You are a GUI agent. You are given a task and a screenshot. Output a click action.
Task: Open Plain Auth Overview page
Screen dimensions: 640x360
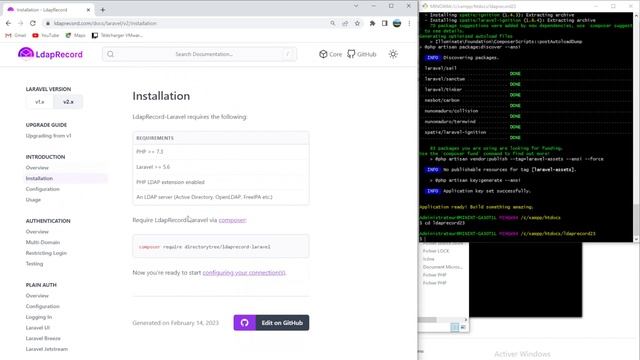(37, 296)
